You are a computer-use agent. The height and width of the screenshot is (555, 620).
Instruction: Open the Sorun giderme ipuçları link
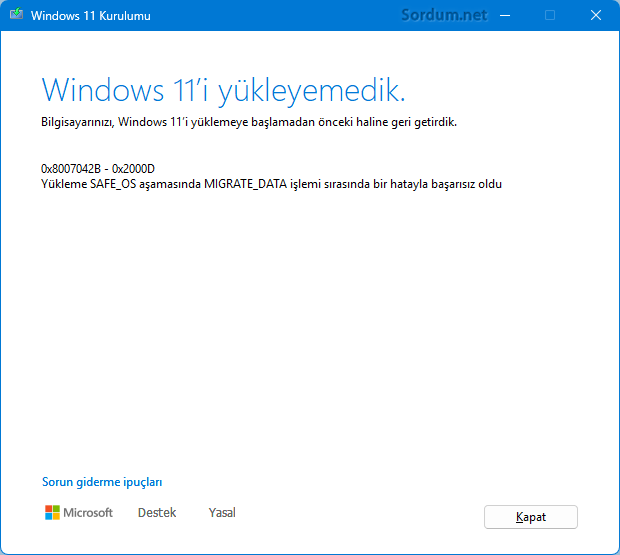(x=102, y=482)
